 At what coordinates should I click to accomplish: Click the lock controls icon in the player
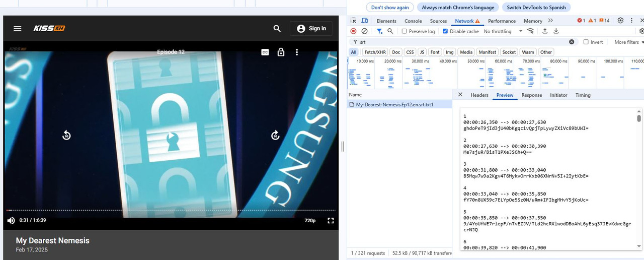281,52
